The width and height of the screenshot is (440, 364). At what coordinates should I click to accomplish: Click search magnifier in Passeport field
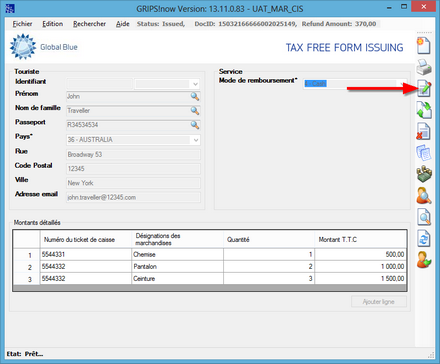pyautogui.click(x=195, y=125)
